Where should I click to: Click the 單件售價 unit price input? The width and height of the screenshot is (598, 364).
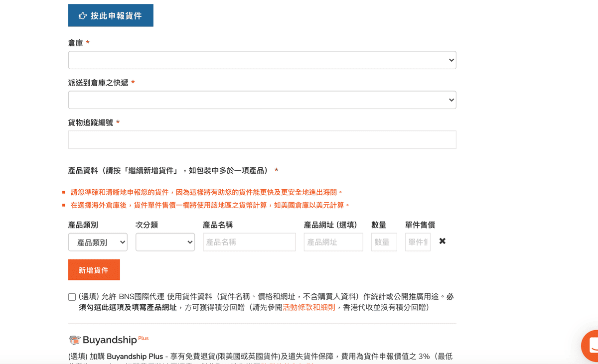418,242
